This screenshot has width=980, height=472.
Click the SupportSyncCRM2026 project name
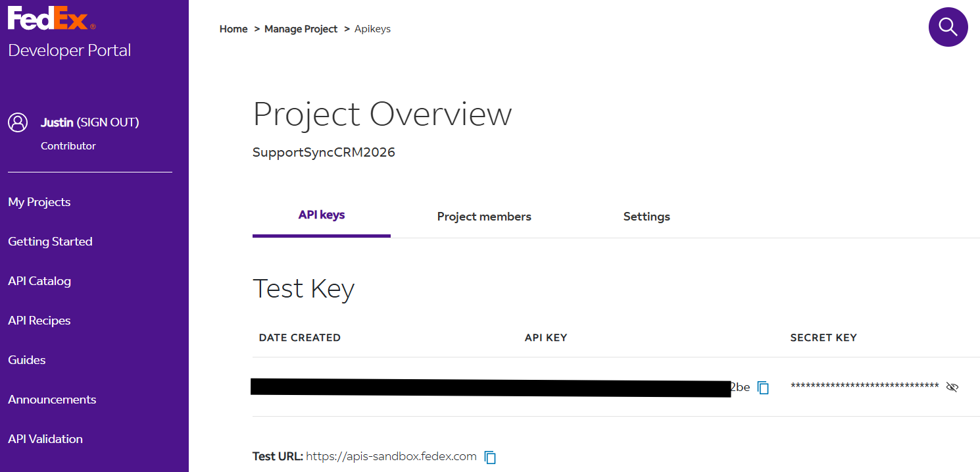click(324, 153)
